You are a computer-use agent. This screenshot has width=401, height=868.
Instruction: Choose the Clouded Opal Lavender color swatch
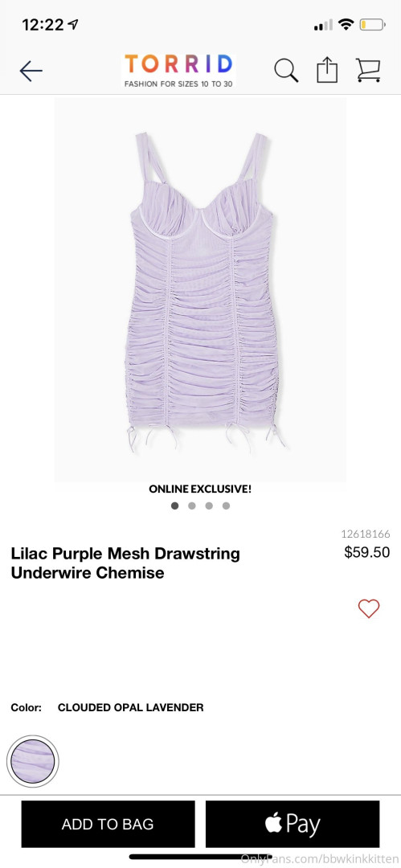coord(33,761)
